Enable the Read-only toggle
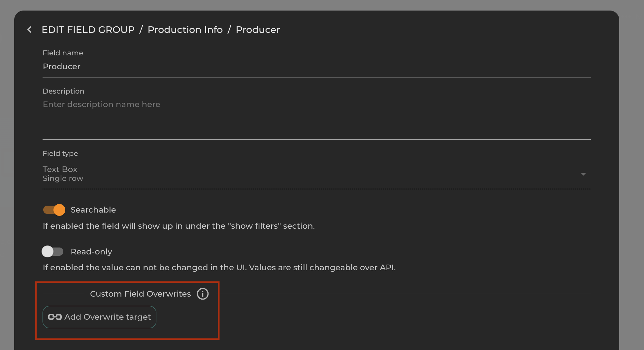 pyautogui.click(x=53, y=252)
